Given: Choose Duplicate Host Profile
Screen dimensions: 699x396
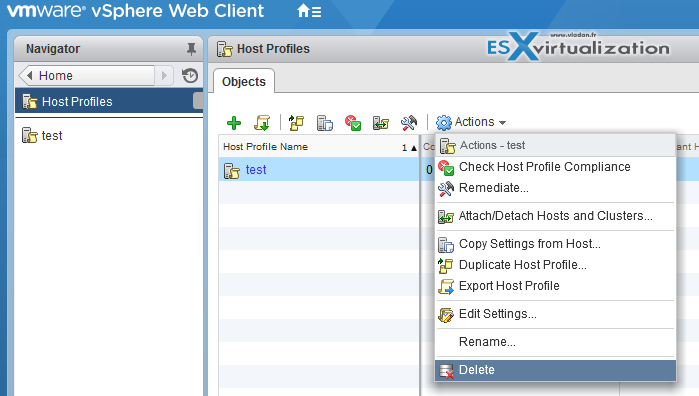Looking at the screenshot, I should 555,265.
